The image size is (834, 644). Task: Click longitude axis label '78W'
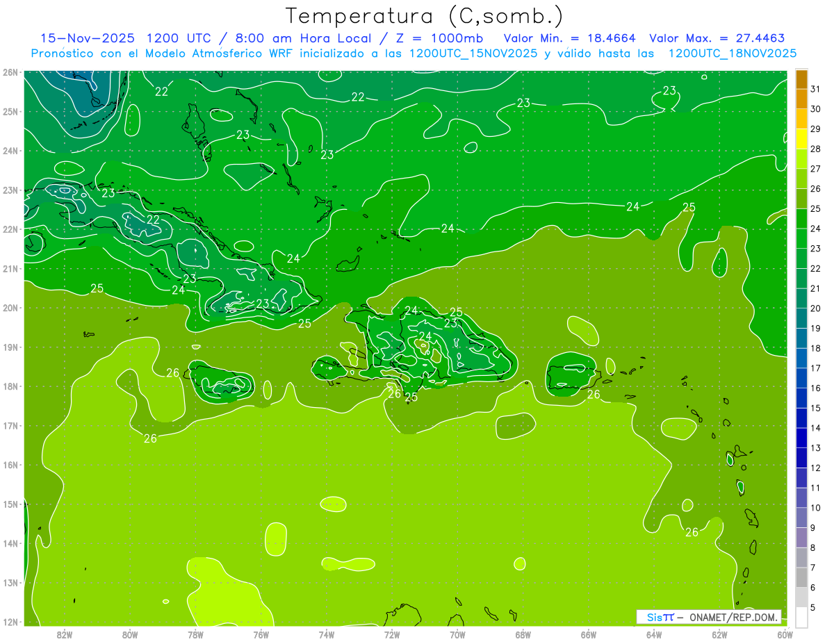(x=195, y=634)
